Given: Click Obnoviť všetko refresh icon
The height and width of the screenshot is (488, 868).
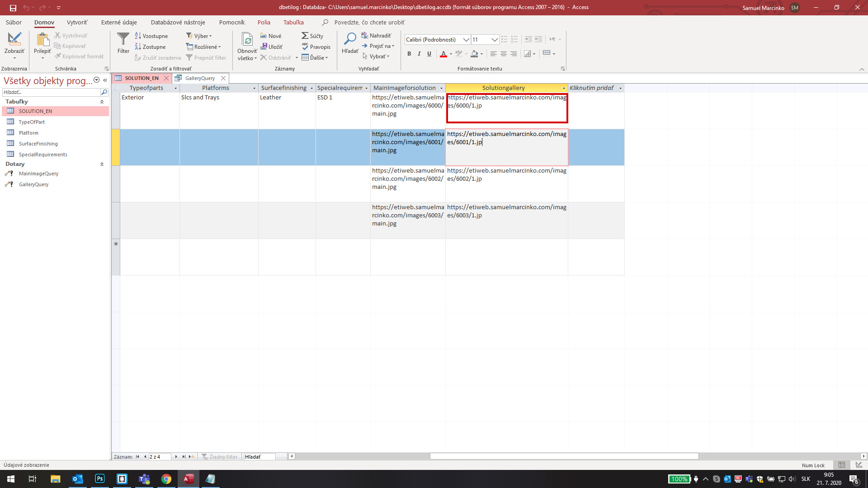Looking at the screenshot, I should (247, 39).
